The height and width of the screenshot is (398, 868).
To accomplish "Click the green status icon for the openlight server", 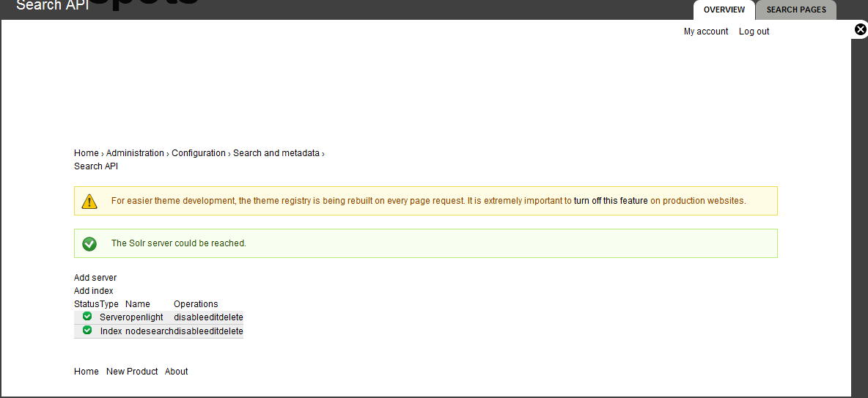I will point(87,316).
